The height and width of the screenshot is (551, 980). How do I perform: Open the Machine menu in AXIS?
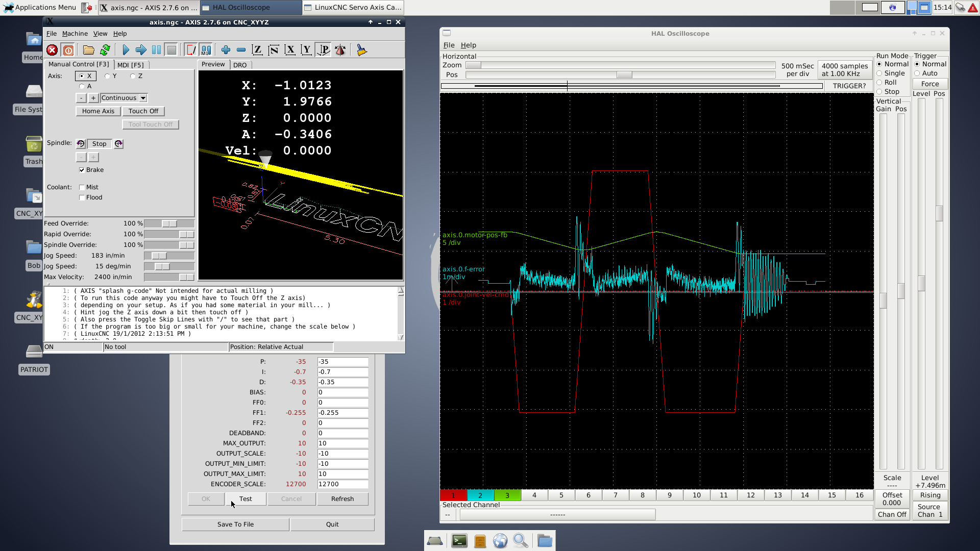pos(75,34)
